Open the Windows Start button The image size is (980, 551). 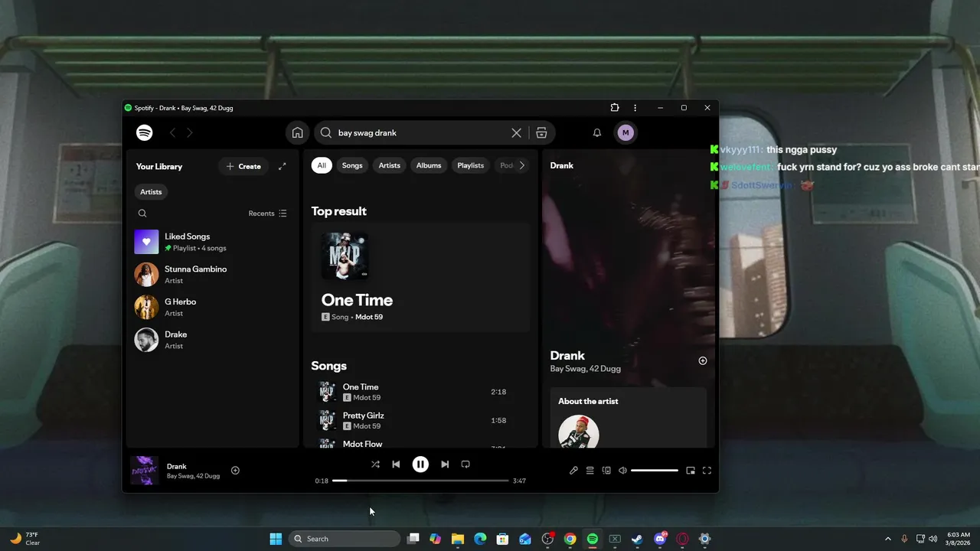[x=276, y=539]
